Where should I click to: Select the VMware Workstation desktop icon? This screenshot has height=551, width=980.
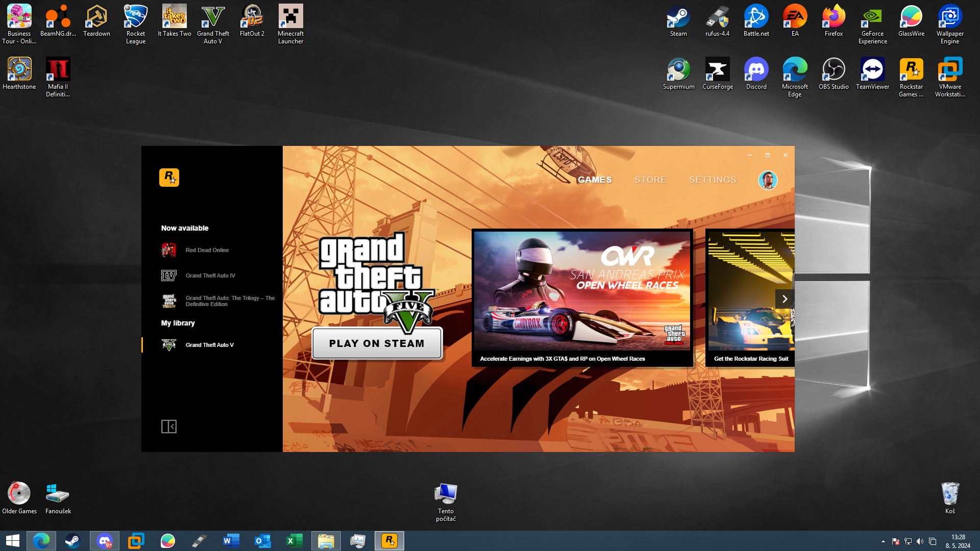coord(950,77)
